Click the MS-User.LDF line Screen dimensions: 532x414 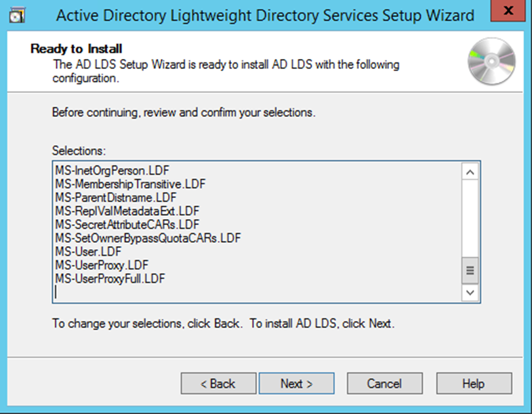click(x=88, y=251)
